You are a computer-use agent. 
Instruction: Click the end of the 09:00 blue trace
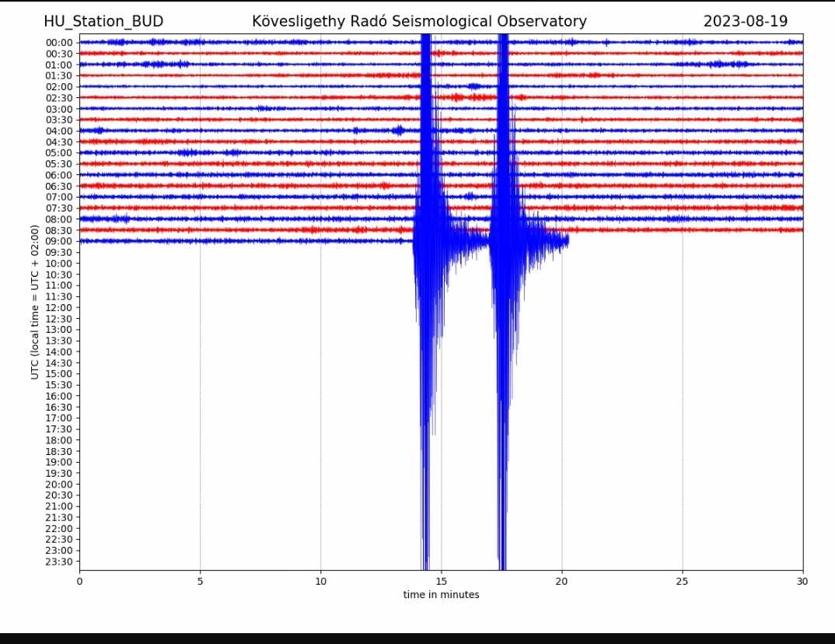567,241
